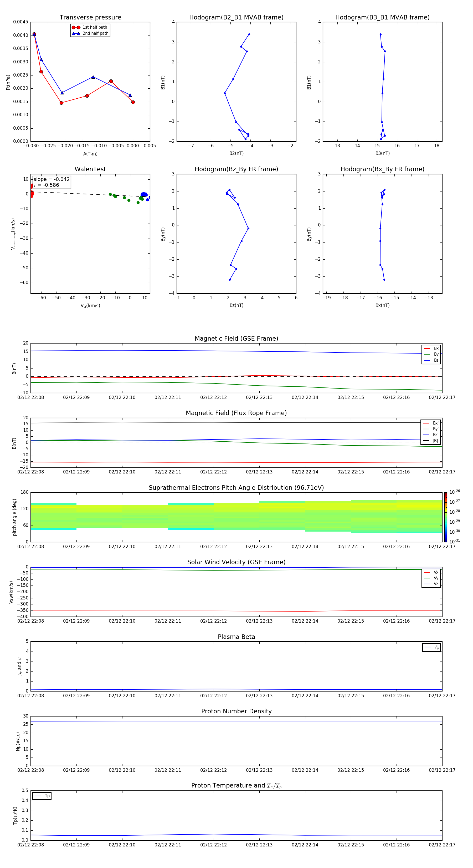Click the "0.0045" tick on Transverse pressure
473x868 pixels.
[20, 22]
